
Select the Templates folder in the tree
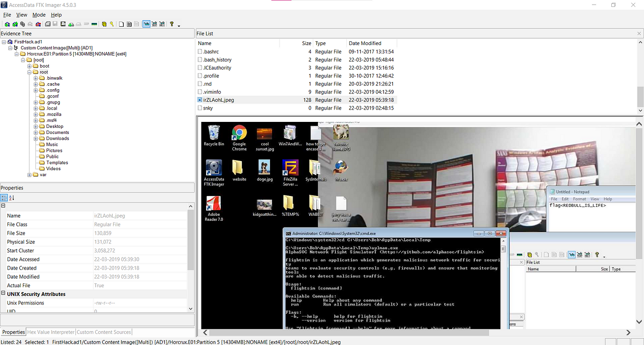pos(57,162)
